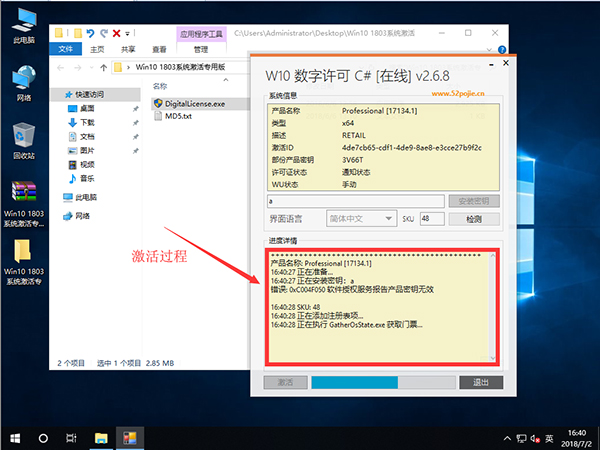Image resolution: width=600 pixels, height=450 pixels.
Task: Expand quick access toolbar customize dropdown
Action: coord(128,34)
